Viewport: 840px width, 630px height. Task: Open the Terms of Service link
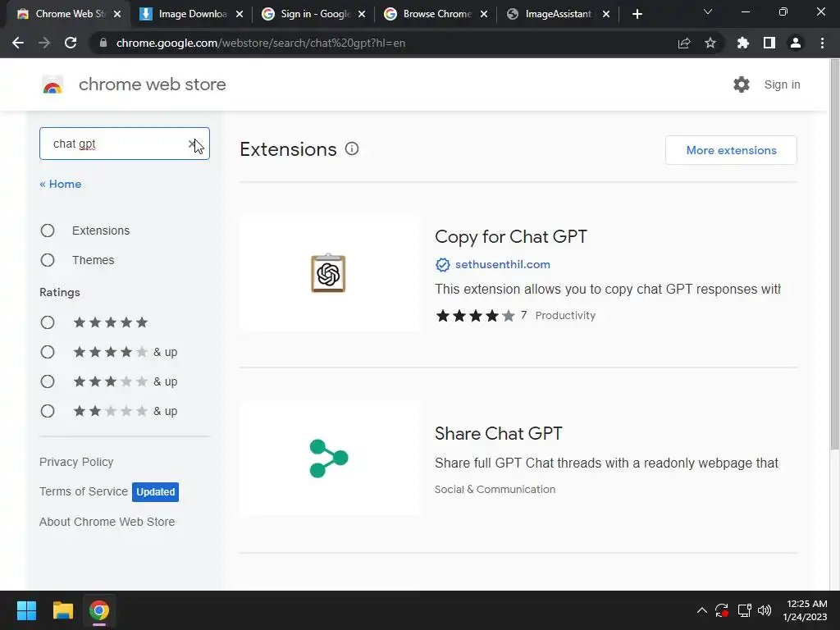(84, 491)
